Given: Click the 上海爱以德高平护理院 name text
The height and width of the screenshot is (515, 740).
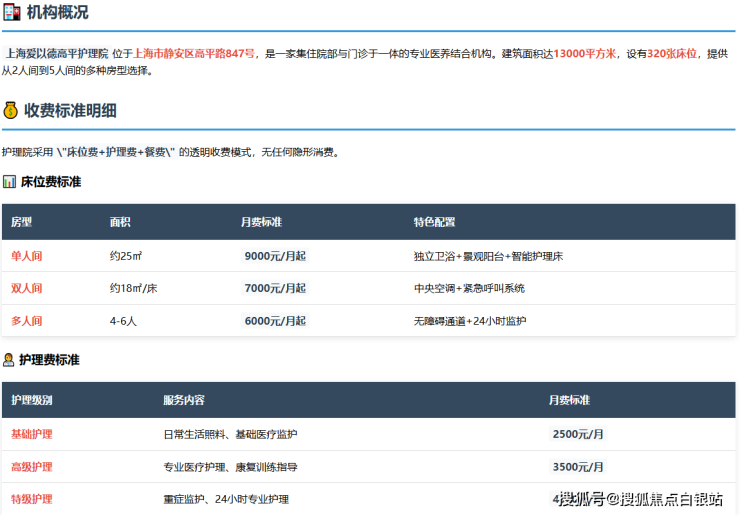Looking at the screenshot, I should point(57,54).
